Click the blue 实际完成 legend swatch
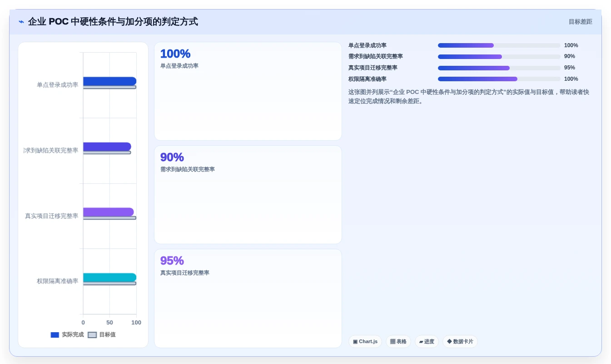 [55, 335]
